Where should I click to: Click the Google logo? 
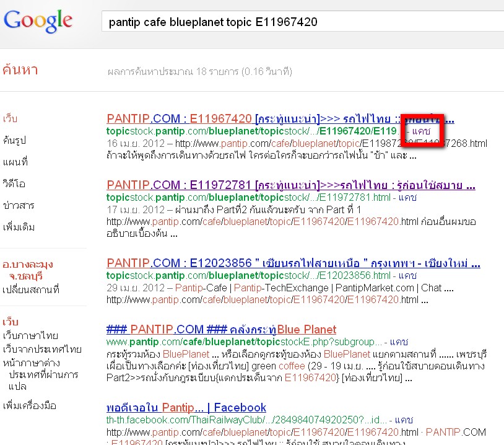(x=38, y=21)
